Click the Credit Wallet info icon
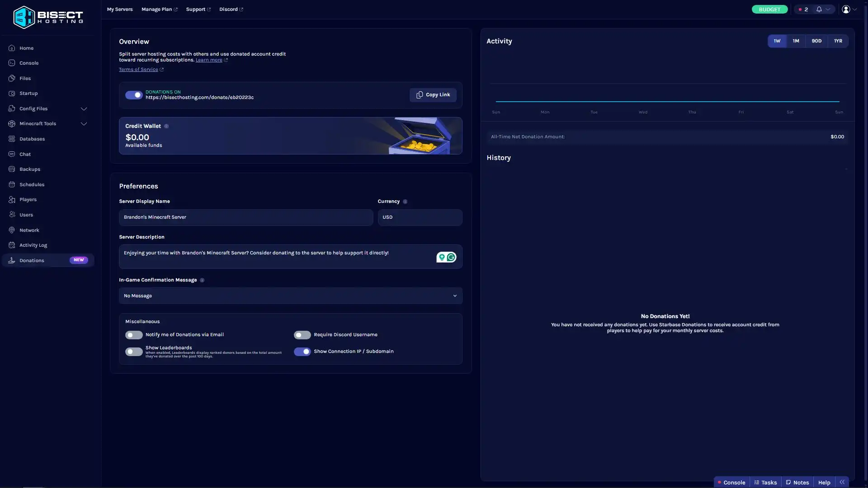This screenshot has height=488, width=868. click(166, 127)
